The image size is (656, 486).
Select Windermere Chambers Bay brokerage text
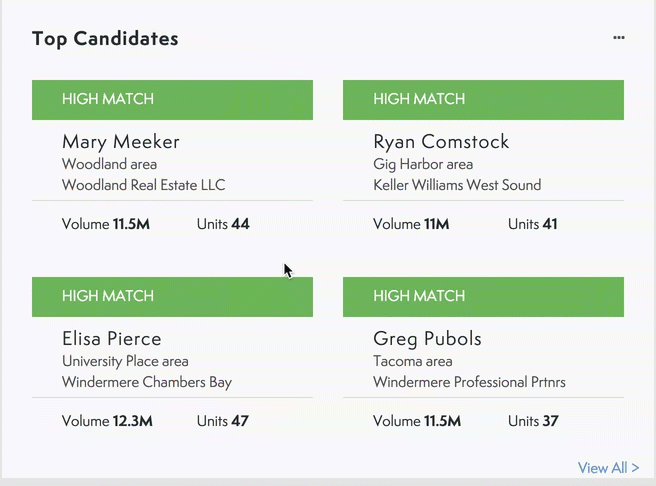[147, 382]
